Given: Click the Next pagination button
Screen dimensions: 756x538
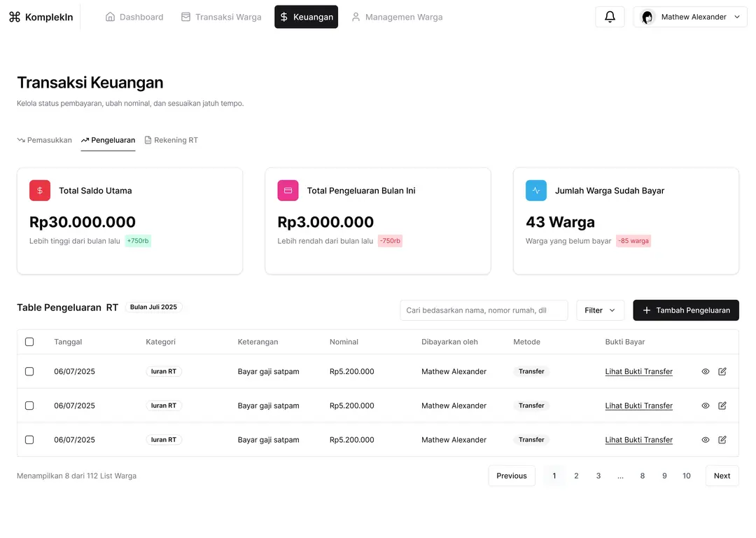Looking at the screenshot, I should [722, 476].
